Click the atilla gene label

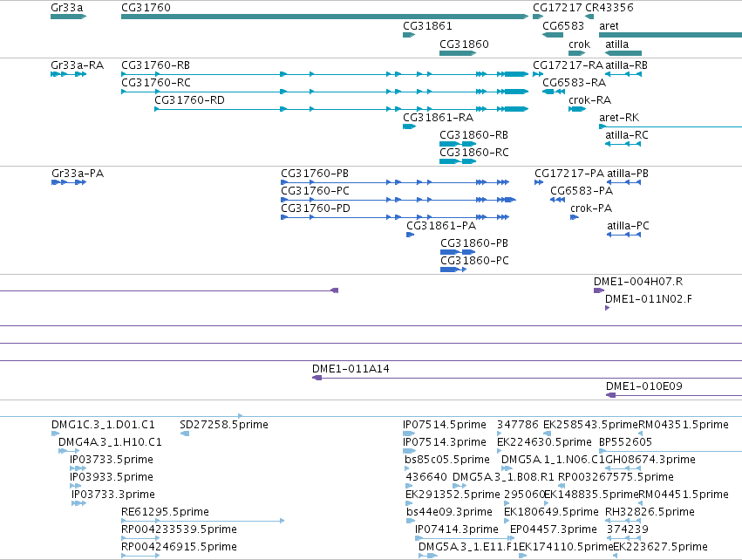pos(616,44)
